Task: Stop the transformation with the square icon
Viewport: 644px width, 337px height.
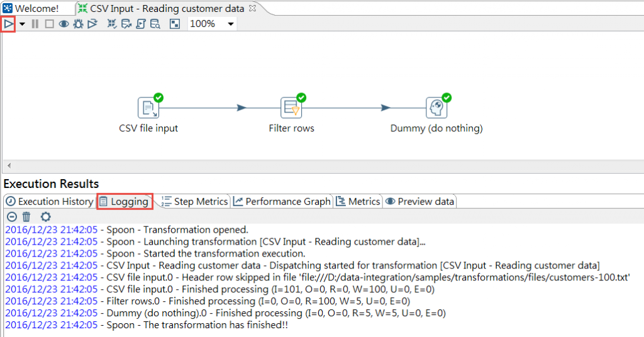Action: tap(49, 25)
